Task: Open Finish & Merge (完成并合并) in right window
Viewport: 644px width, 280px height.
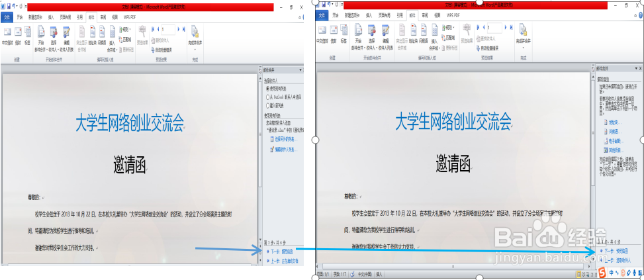Action: [523, 37]
